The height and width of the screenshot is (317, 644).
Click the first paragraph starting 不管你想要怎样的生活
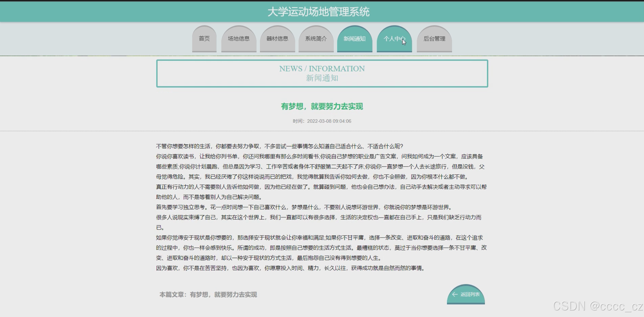click(x=279, y=146)
